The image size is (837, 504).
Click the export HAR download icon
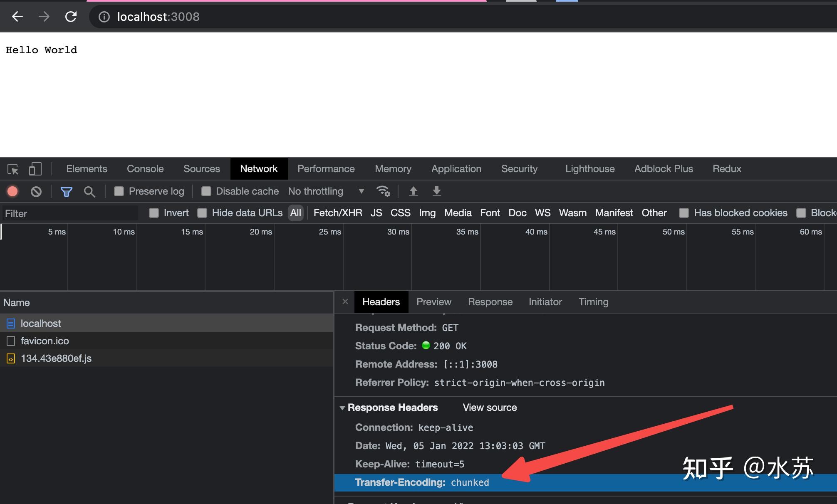pos(436,191)
